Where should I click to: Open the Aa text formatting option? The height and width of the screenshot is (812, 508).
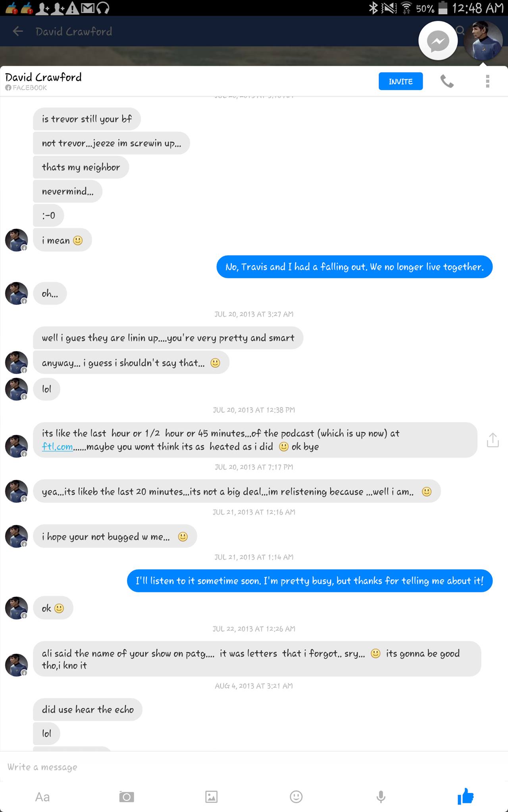(42, 797)
